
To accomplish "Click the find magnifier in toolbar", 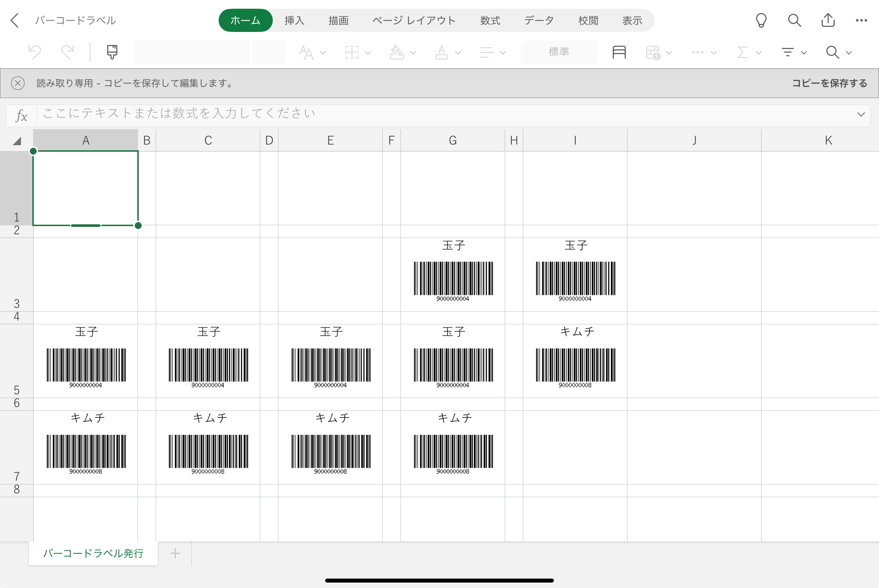I will [833, 53].
